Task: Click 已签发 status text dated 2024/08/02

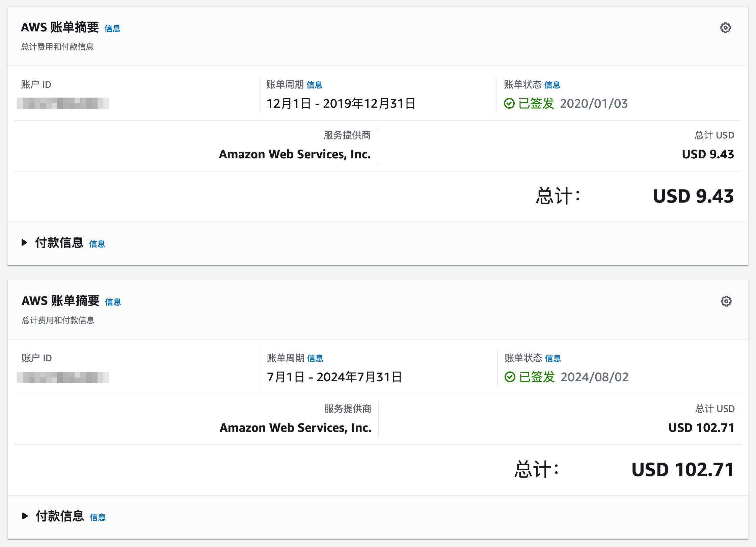Action: point(537,377)
